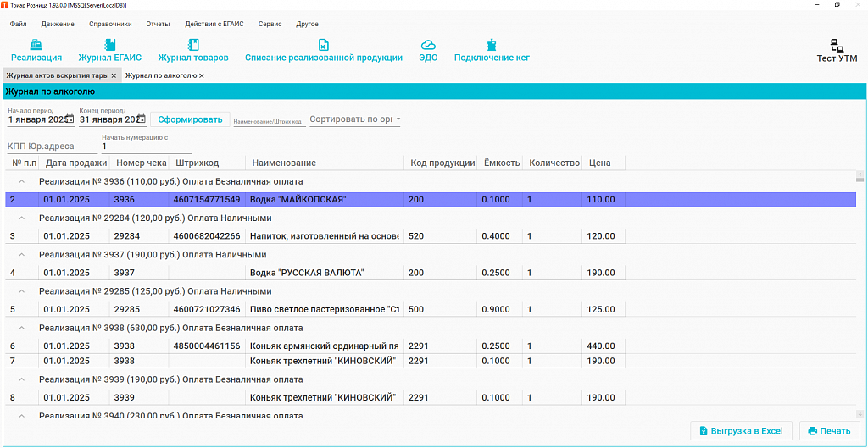Viewport: 868px width, 448px height.
Task: Close the Журнал по алкоголю tab
Action: coord(202,75)
